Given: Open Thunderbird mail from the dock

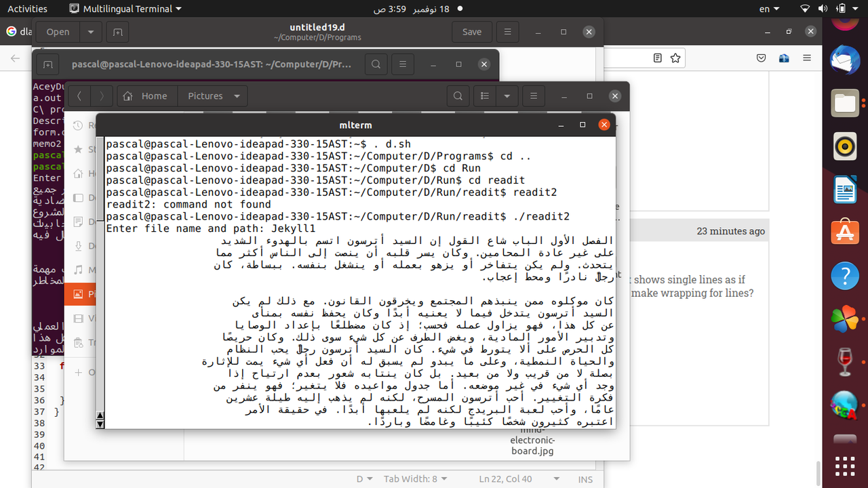Looking at the screenshot, I should point(844,61).
